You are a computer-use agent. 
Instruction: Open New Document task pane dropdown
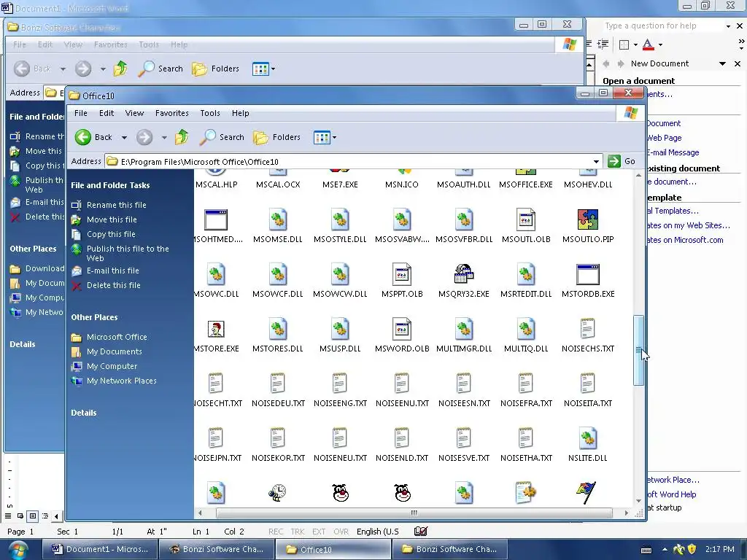(723, 63)
